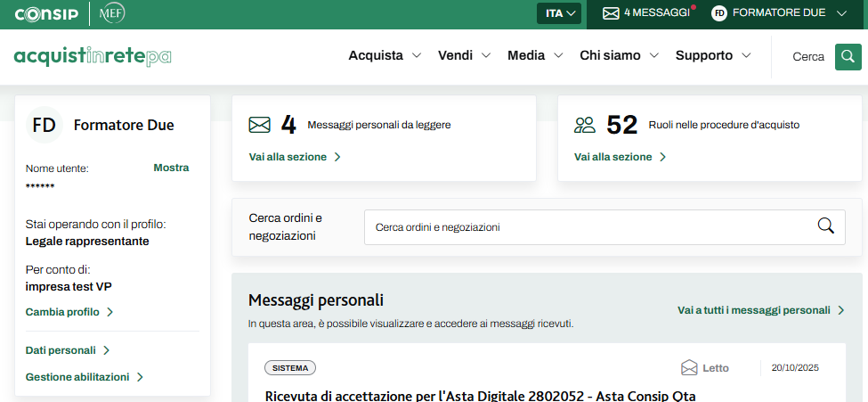
Task: Click the Cerca ordini e negoziazioni field
Action: pyautogui.click(x=588, y=227)
